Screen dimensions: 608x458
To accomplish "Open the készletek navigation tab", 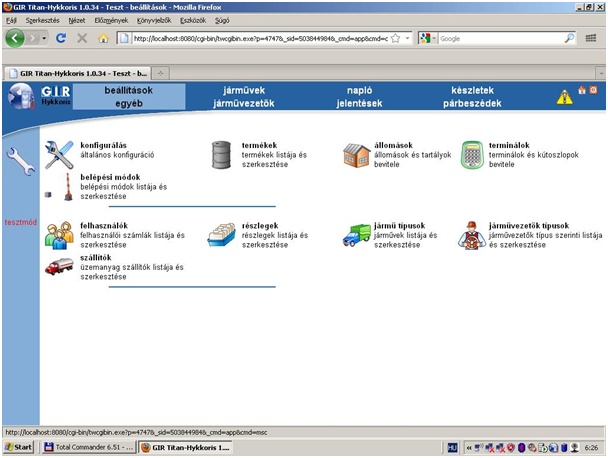I will coord(473,90).
